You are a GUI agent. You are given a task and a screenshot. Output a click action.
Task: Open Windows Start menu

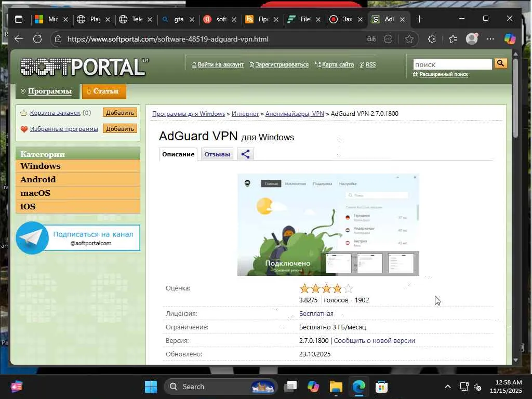click(151, 387)
